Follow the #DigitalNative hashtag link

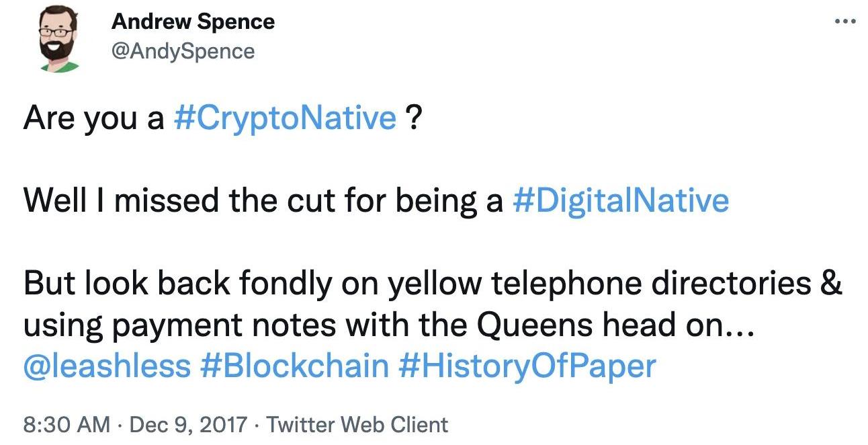[x=620, y=201]
